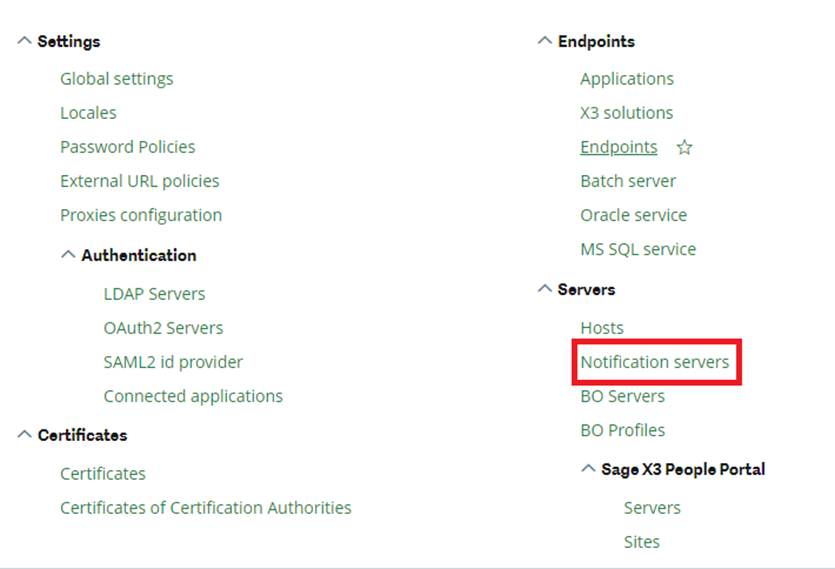Open the Locales page
The height and width of the screenshot is (569, 835).
pyautogui.click(x=88, y=113)
